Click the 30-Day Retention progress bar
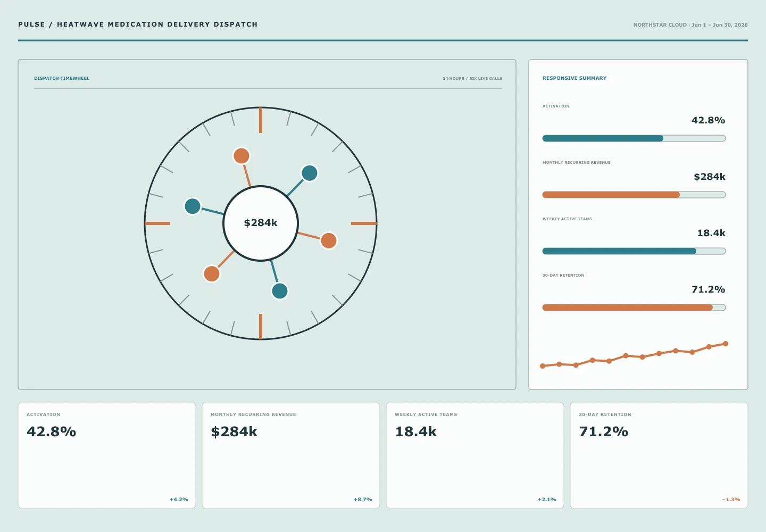Viewport: 766px width, 532px height. click(634, 307)
